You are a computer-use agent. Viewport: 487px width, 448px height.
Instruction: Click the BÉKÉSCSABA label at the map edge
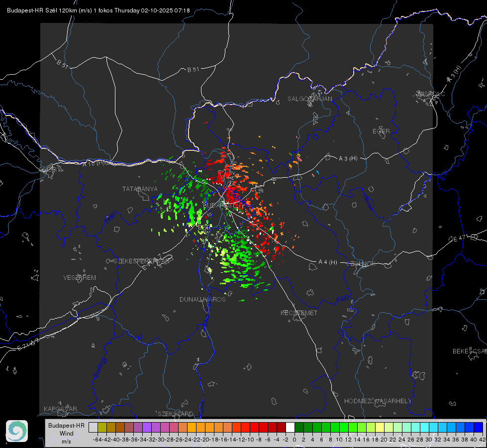[470, 351]
